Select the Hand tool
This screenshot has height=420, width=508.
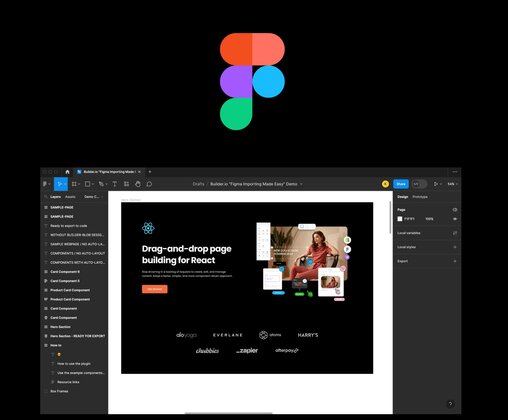coord(138,184)
